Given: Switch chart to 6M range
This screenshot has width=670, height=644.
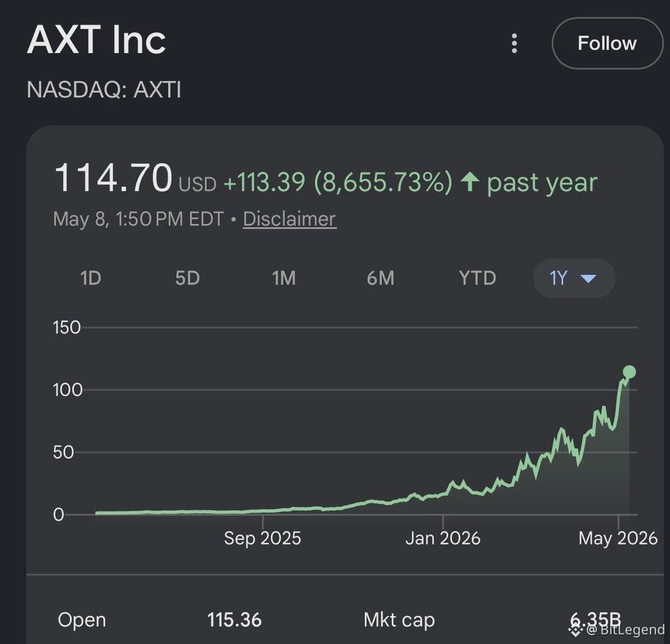Looking at the screenshot, I should coord(380,278).
